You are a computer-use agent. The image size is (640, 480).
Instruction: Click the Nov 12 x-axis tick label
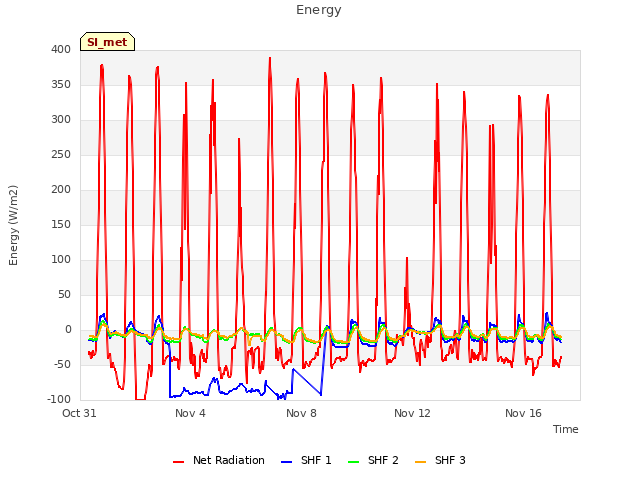[412, 413]
